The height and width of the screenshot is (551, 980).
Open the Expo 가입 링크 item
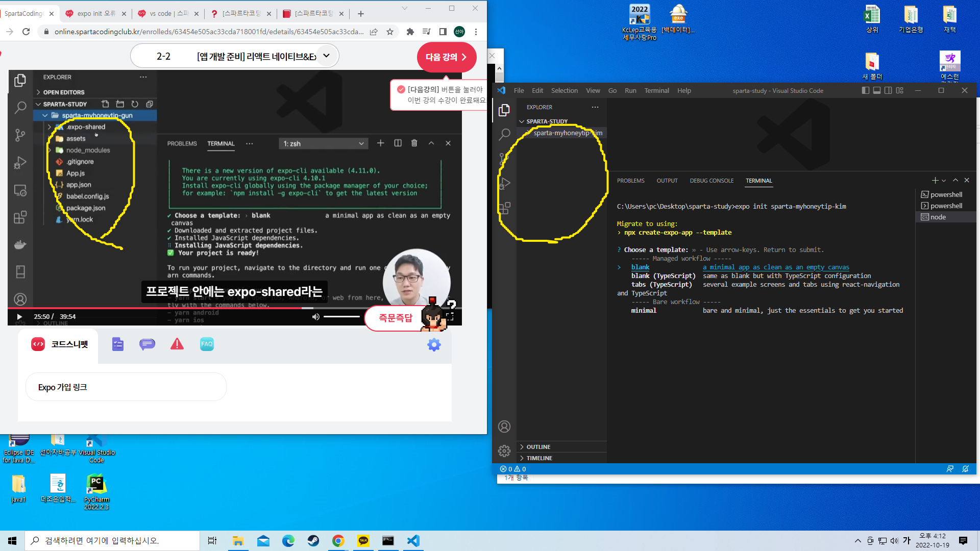(x=126, y=387)
